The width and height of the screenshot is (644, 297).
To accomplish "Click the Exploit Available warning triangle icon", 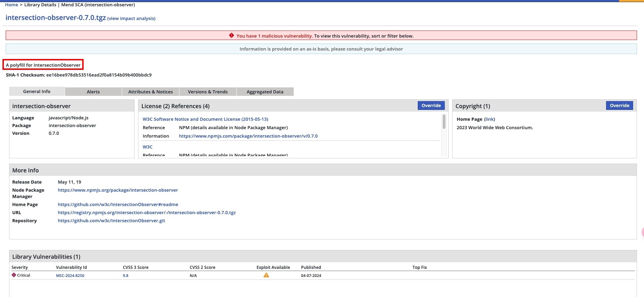I will pos(266,275).
